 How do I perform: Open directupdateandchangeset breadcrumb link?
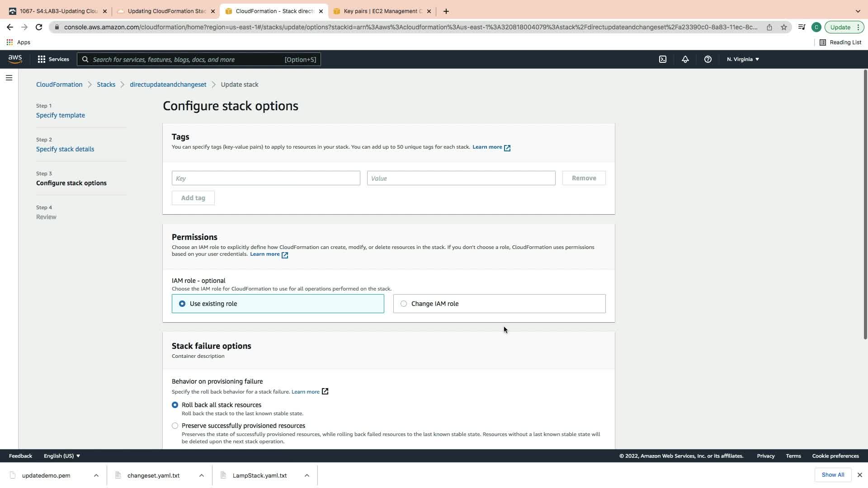pos(168,84)
